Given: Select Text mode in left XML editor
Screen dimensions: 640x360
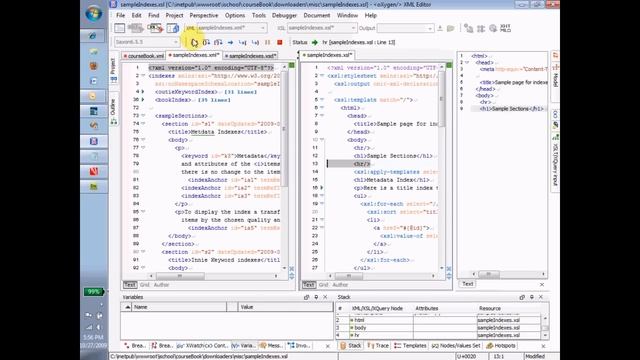Looking at the screenshot, I should click(130, 285).
